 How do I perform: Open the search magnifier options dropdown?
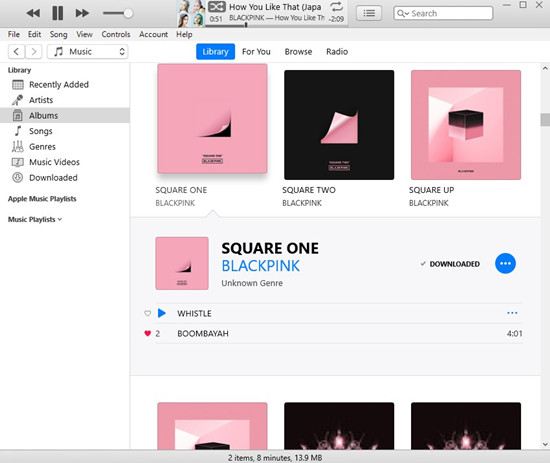[x=402, y=13]
